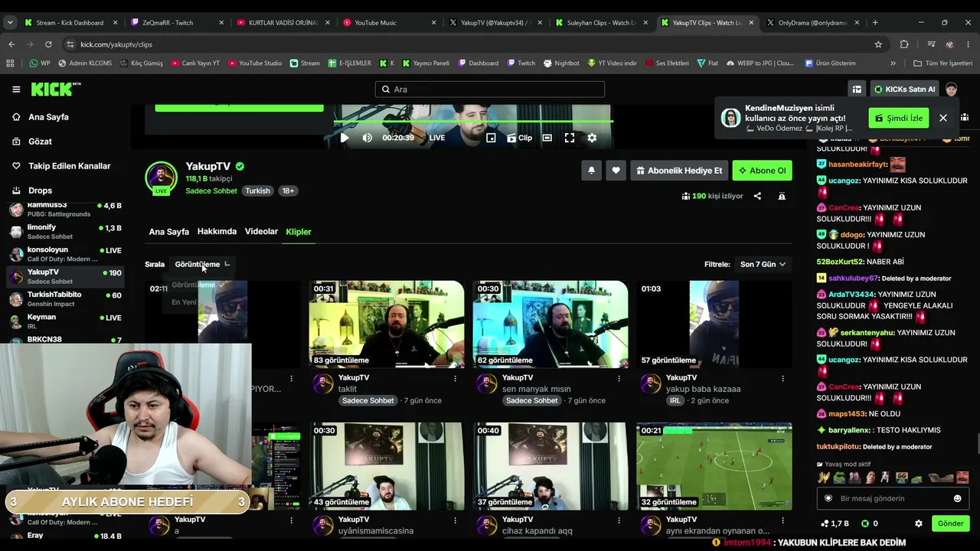Open the YouTube Studio bookmark
This screenshot has width=980, height=551.
tap(255, 64)
